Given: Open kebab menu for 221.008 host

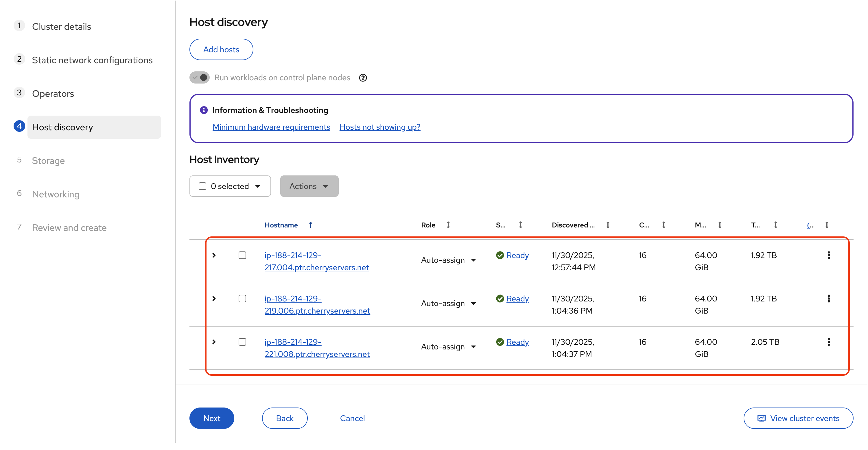Looking at the screenshot, I should pyautogui.click(x=829, y=342).
